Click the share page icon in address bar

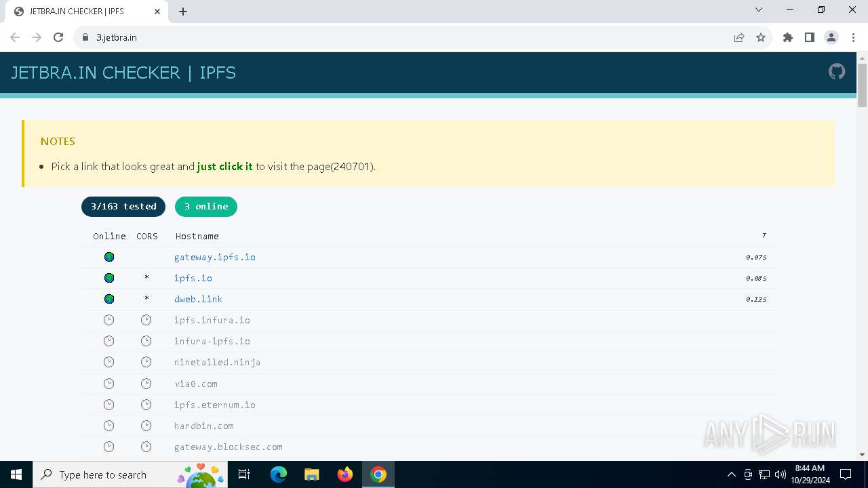coord(739,37)
